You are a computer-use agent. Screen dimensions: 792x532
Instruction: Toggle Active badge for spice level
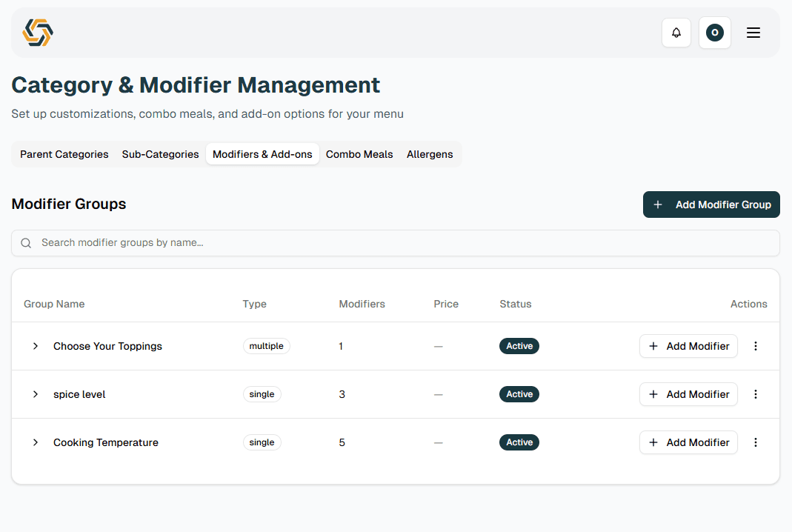tap(519, 394)
